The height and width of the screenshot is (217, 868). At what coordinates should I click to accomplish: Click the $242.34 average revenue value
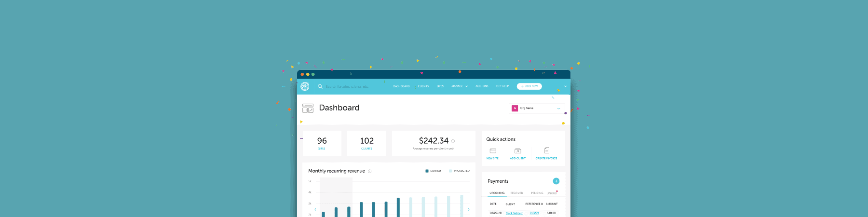tap(434, 141)
